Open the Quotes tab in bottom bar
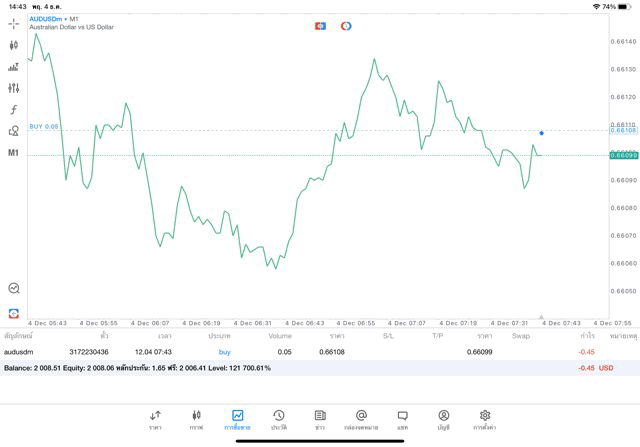Viewport: 640px width, 447px height. point(155,419)
